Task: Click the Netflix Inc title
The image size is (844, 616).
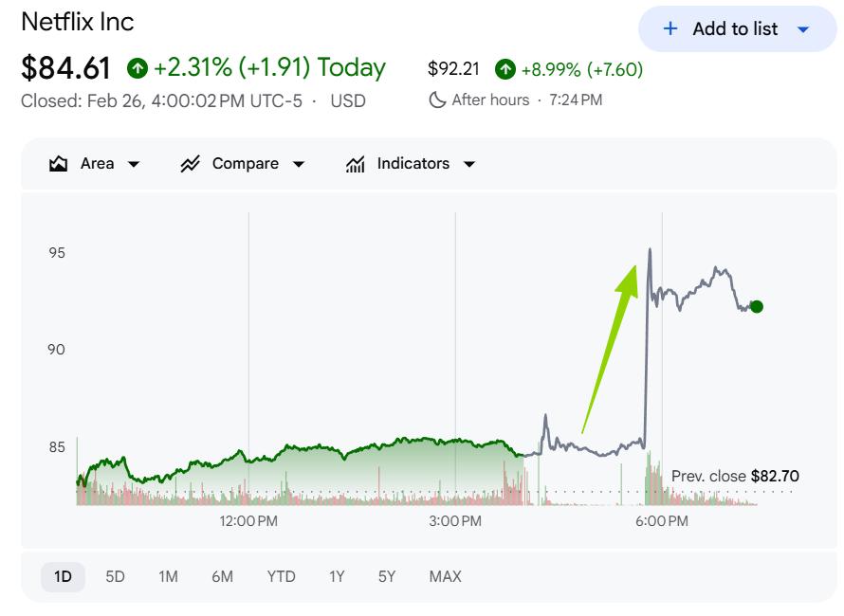Action: coord(78,22)
